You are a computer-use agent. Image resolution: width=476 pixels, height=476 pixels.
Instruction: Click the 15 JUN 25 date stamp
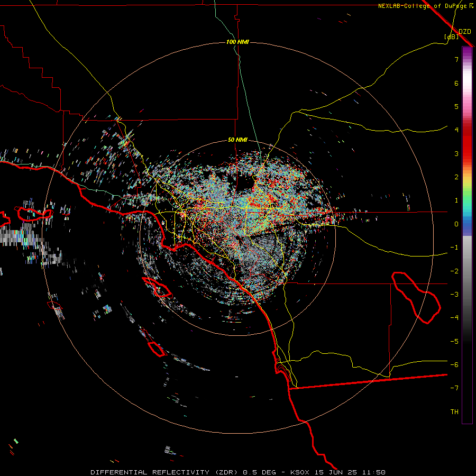pos(335,472)
